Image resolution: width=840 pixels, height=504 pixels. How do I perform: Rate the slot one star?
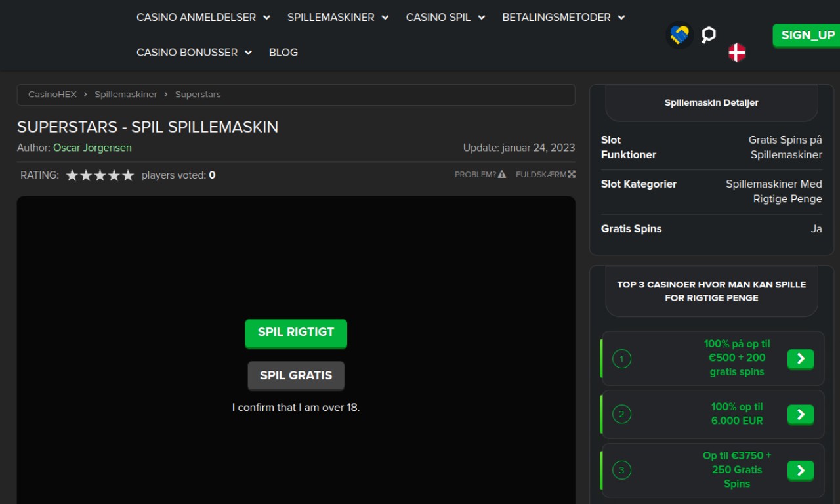[72, 175]
